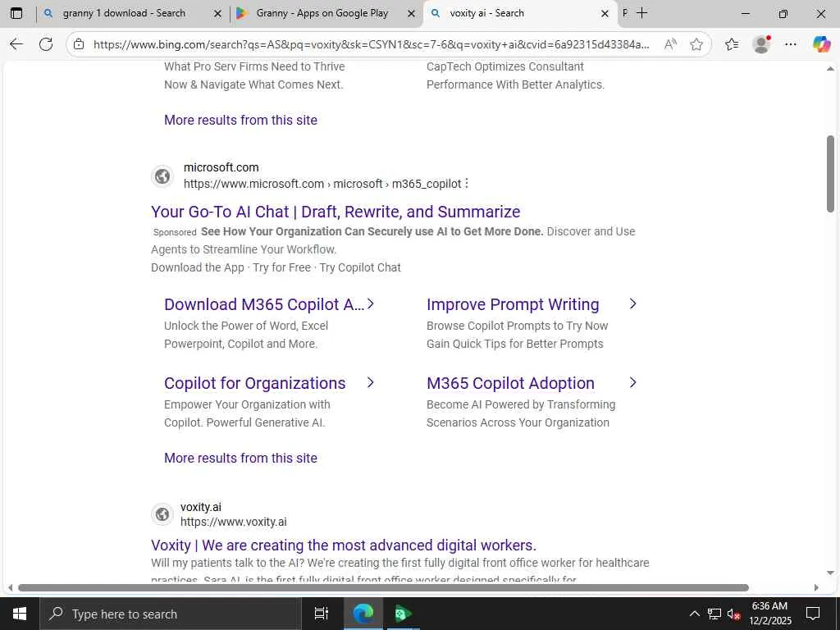Open M365 Copilot Adoption link

510,383
